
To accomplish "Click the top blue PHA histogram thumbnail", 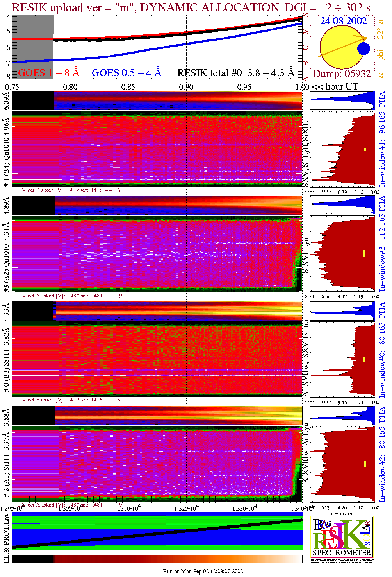I will [x=342, y=101].
